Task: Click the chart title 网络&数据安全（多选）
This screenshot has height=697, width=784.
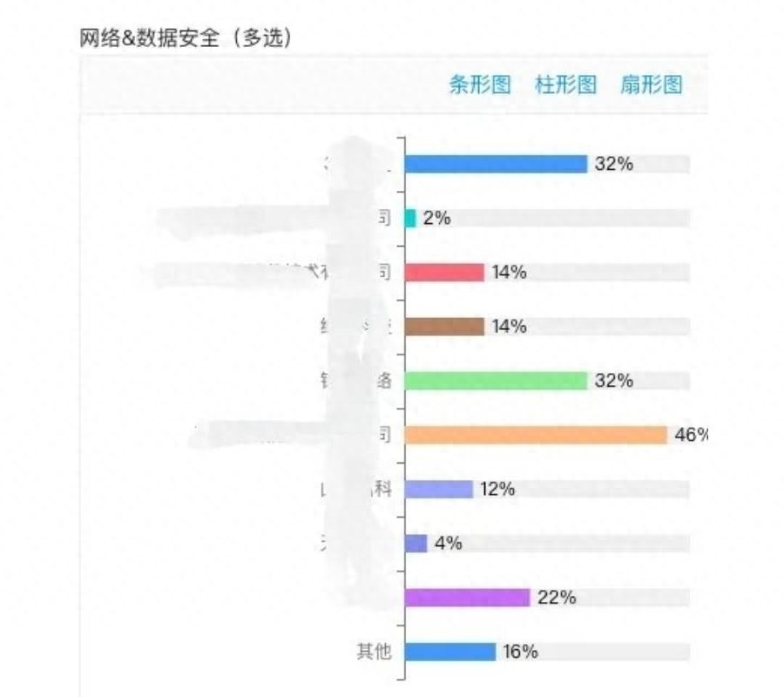Action: 186,37
